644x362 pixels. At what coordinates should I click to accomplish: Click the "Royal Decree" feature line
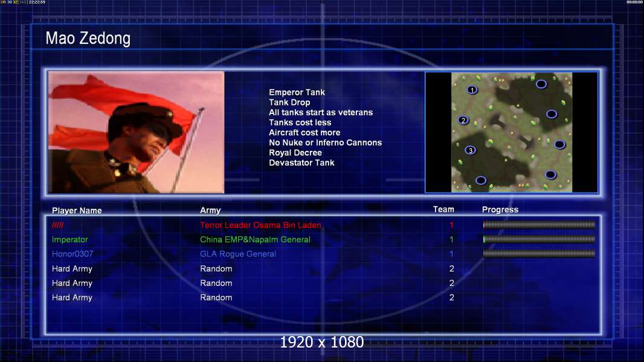click(x=295, y=153)
